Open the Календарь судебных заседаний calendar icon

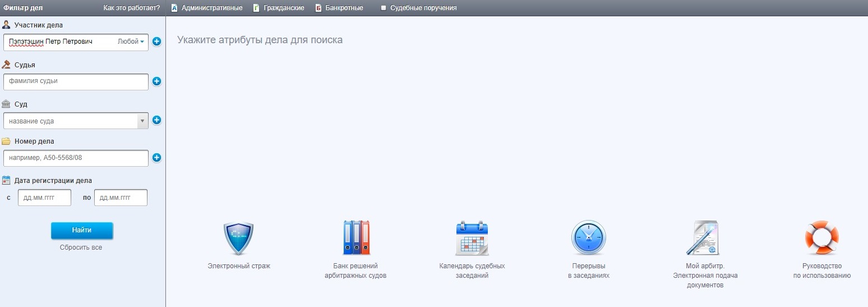pyautogui.click(x=472, y=238)
